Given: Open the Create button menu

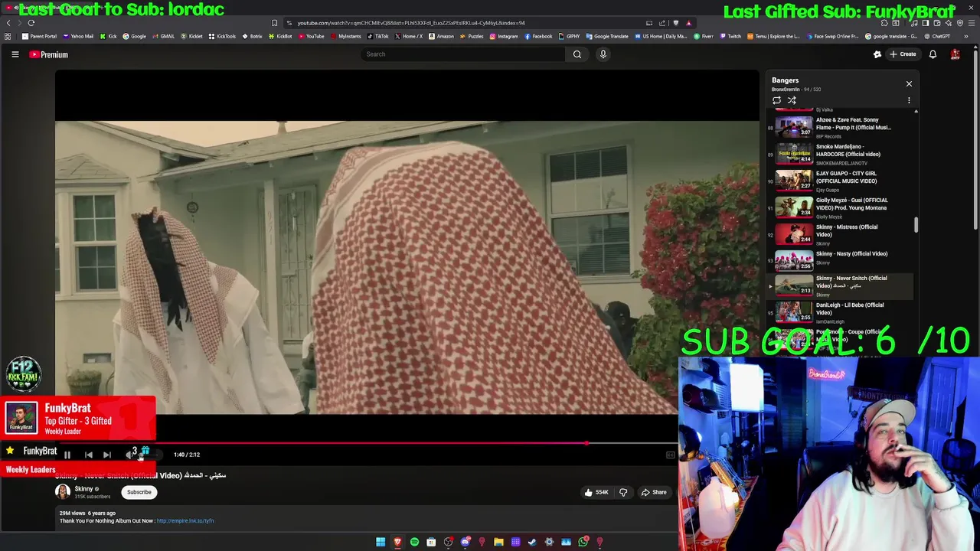Looking at the screenshot, I should [903, 54].
